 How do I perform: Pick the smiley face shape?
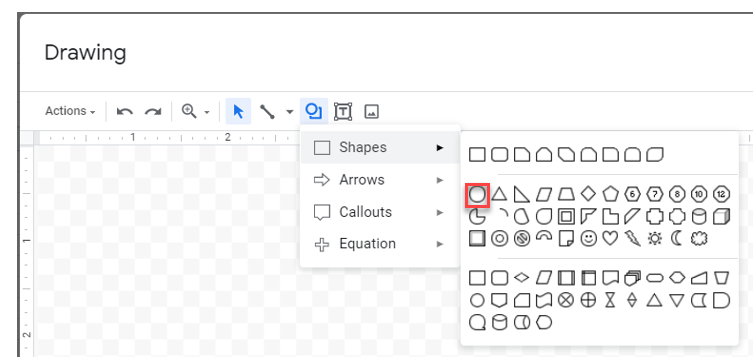click(588, 238)
